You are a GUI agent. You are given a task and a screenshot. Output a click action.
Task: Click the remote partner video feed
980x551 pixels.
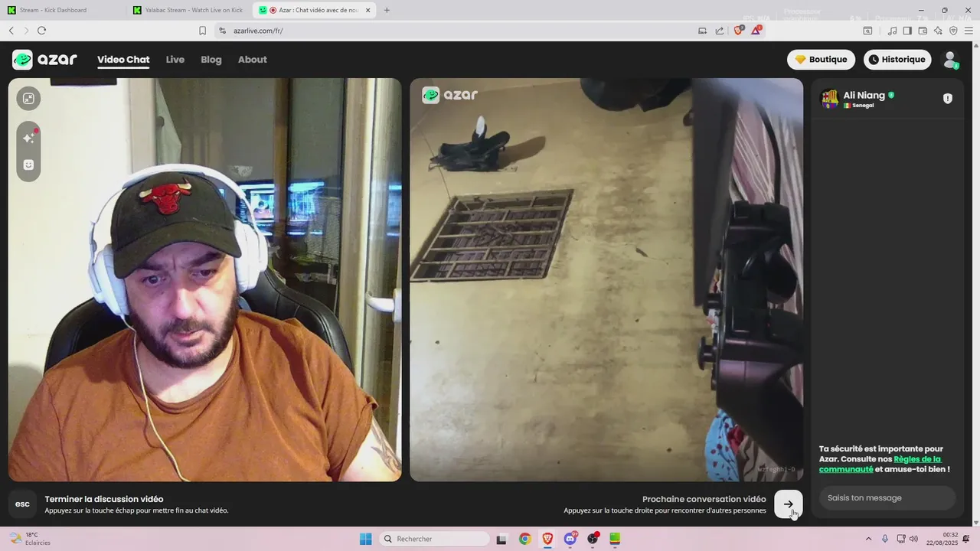(x=606, y=279)
